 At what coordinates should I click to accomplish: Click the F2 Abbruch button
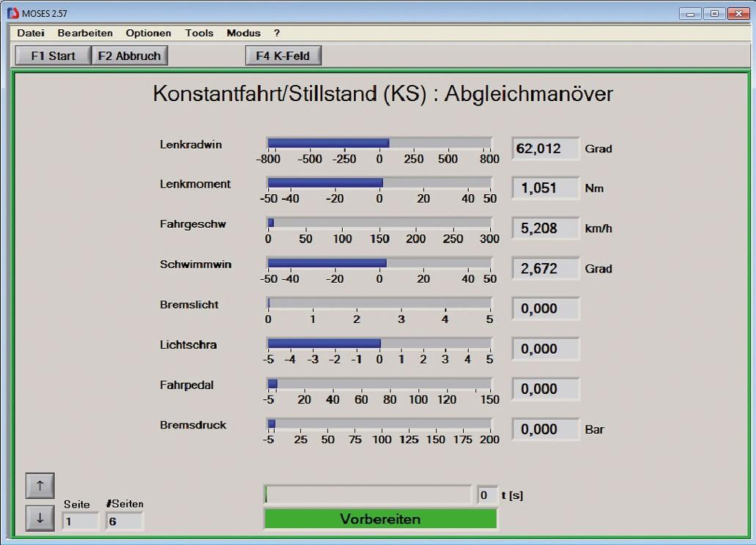coord(129,56)
